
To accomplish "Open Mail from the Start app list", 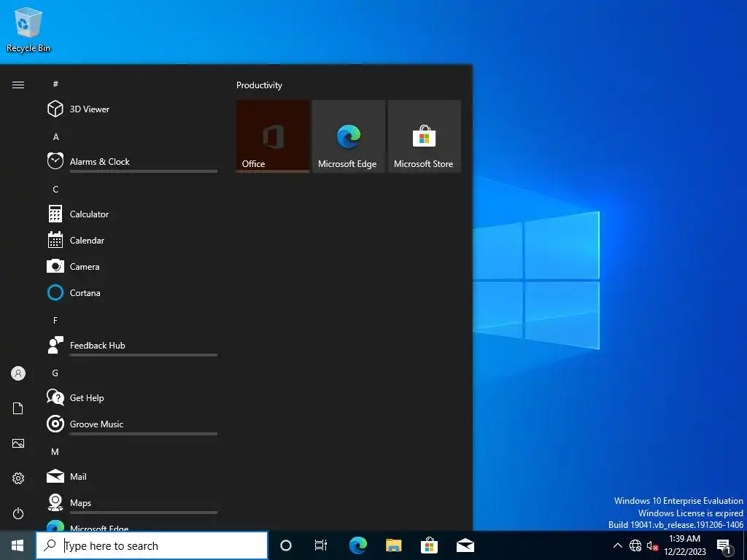I will (131, 476).
